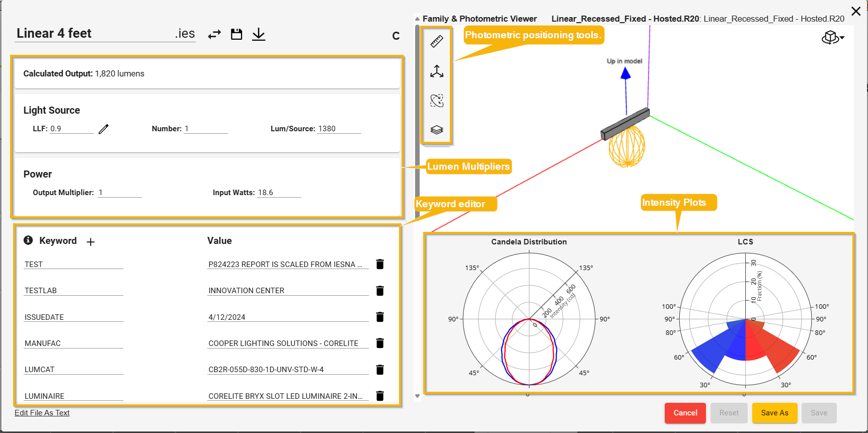
Task: Click the Family & Photometric Viewer title
Action: click(x=480, y=19)
